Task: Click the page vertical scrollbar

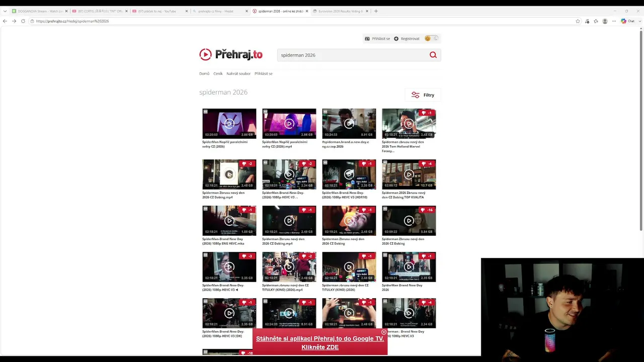Action: [640, 131]
